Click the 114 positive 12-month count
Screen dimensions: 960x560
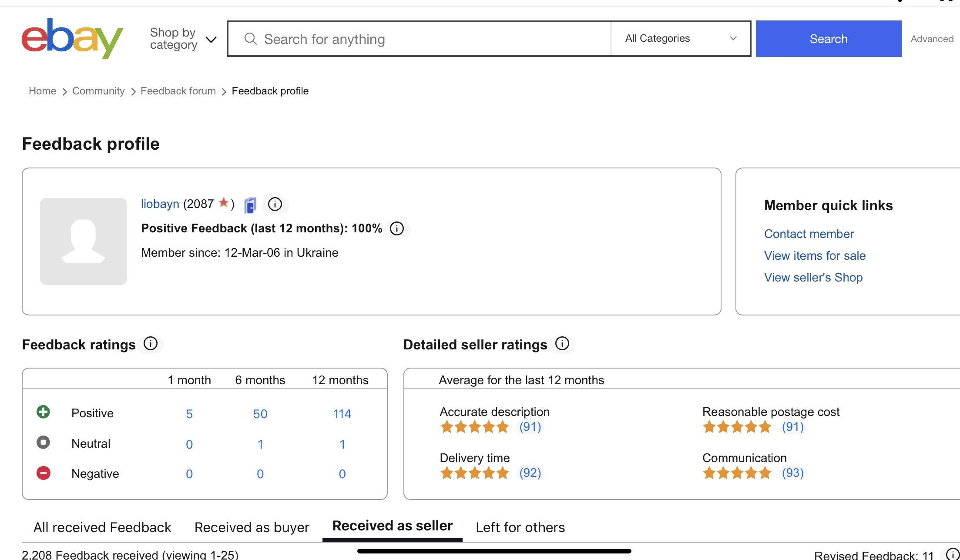pyautogui.click(x=342, y=414)
